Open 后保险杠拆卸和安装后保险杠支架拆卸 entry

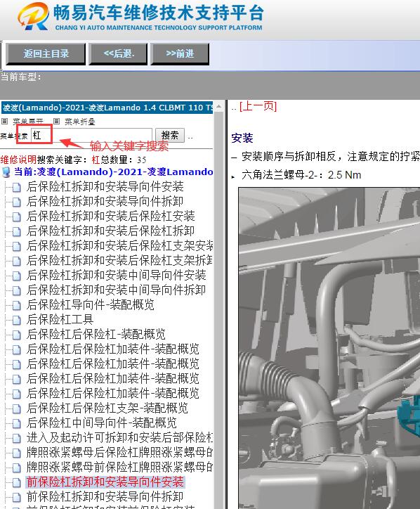click(x=119, y=260)
